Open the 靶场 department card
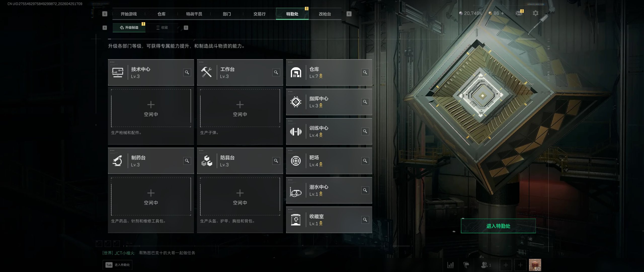This screenshot has height=272, width=644. pyautogui.click(x=329, y=161)
